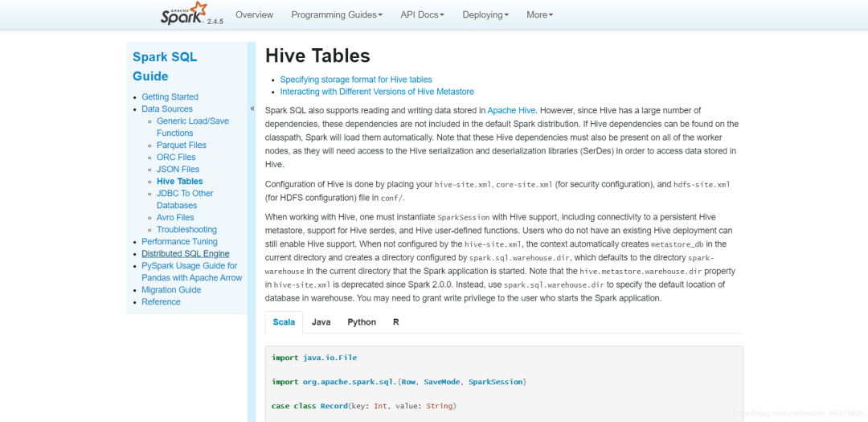Open the Spark SQL Guide heading link
This screenshot has width=868, height=422.
(x=165, y=67)
